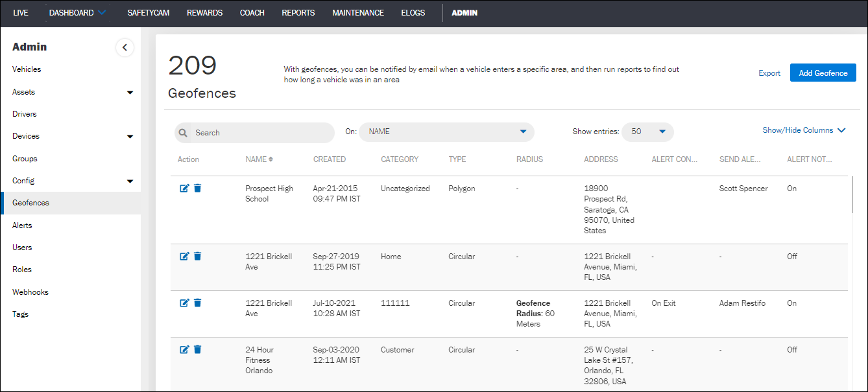
Task: Click the 24 Hour Fitness Orlando name
Action: [x=259, y=360]
